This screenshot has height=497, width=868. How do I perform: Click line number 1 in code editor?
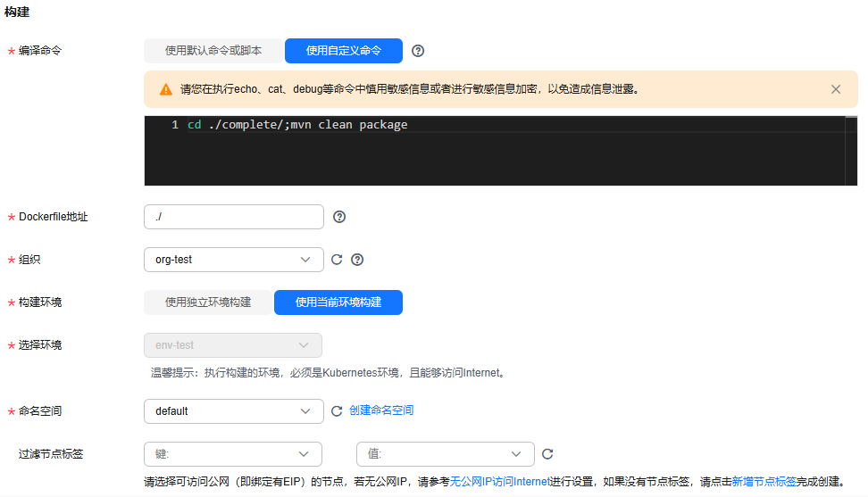(175, 125)
